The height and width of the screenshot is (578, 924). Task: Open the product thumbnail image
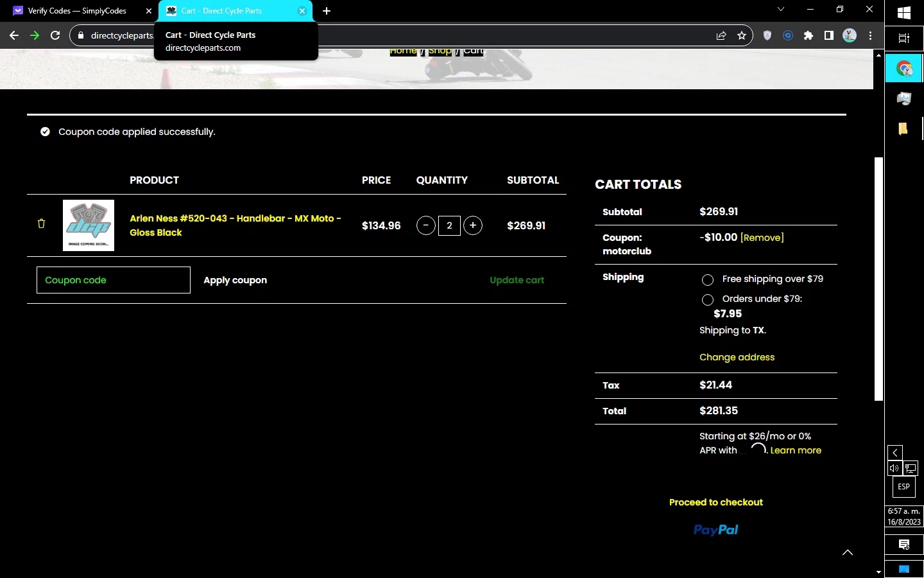tap(89, 225)
